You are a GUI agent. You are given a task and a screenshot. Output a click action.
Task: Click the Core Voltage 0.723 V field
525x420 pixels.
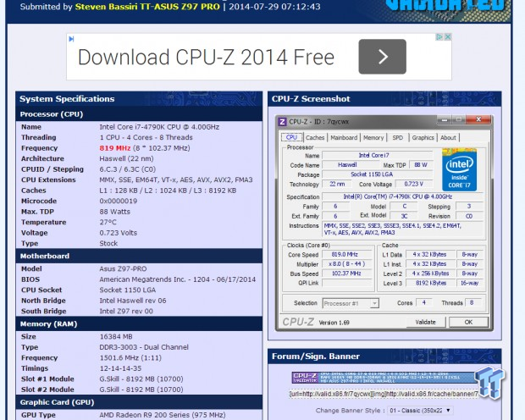tap(414, 184)
